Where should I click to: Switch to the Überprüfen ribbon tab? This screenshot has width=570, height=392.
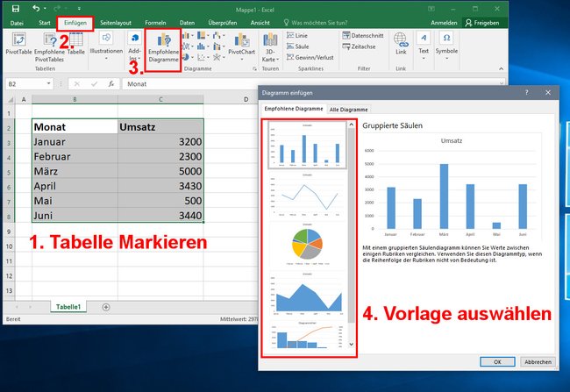(x=223, y=23)
